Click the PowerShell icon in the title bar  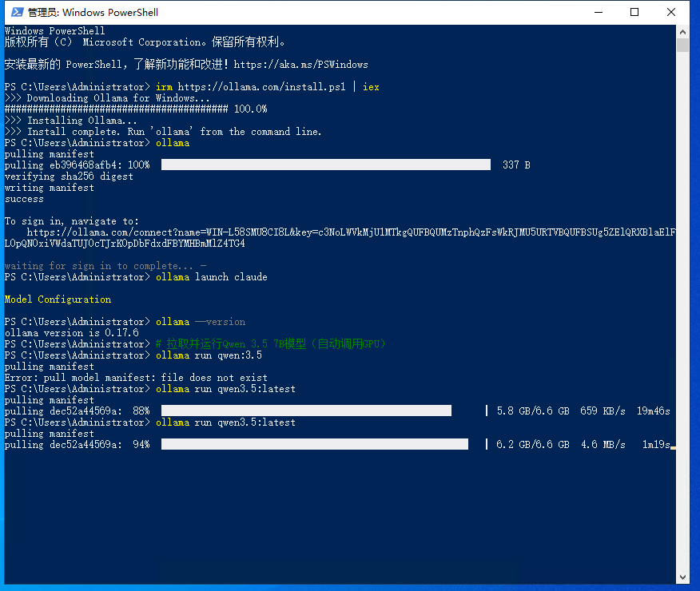click(15, 12)
